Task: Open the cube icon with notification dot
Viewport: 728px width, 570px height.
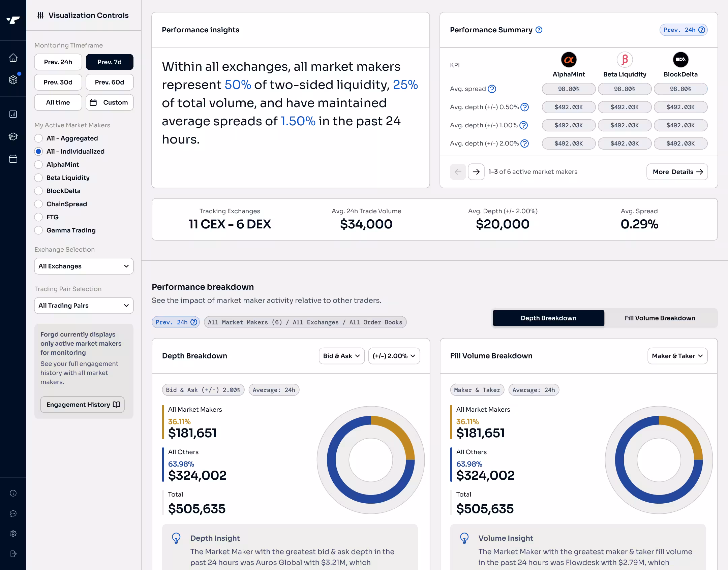Action: click(13, 80)
